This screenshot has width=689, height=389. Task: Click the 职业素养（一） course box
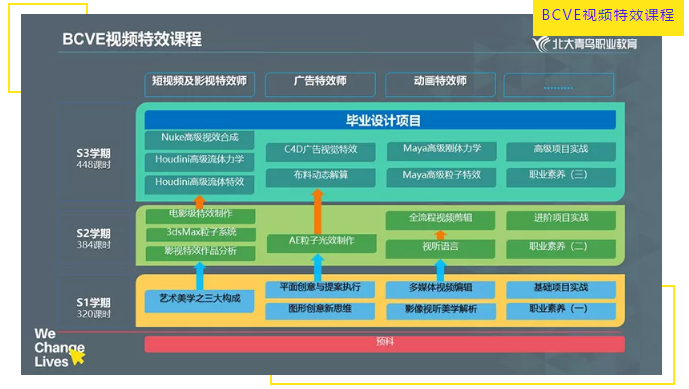click(561, 310)
